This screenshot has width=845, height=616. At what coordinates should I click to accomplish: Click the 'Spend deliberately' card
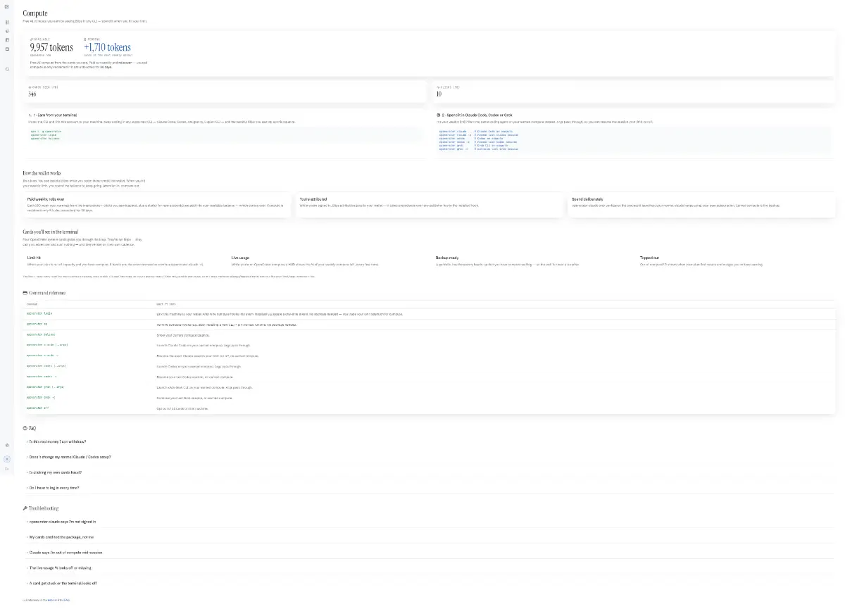(702, 203)
